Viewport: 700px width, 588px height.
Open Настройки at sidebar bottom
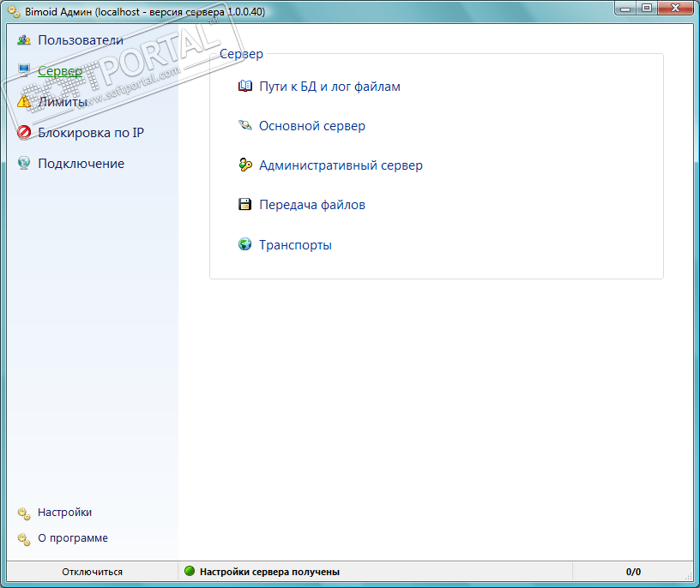(x=64, y=513)
